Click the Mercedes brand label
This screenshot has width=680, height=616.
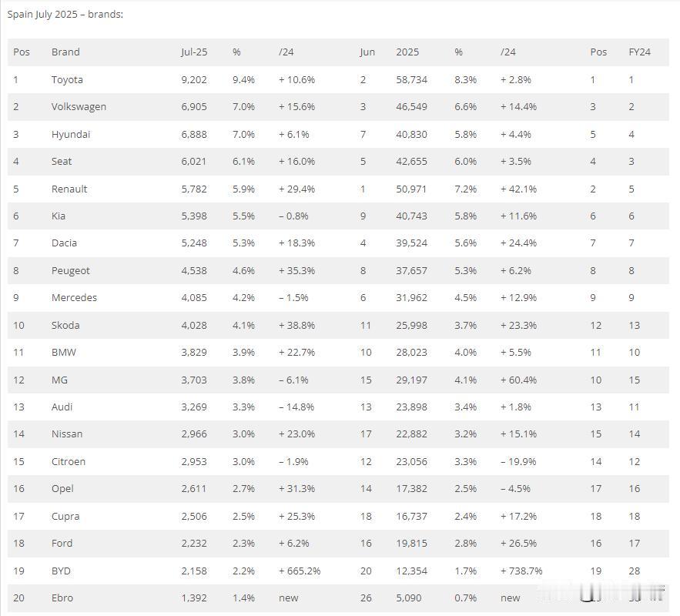pyautogui.click(x=74, y=297)
